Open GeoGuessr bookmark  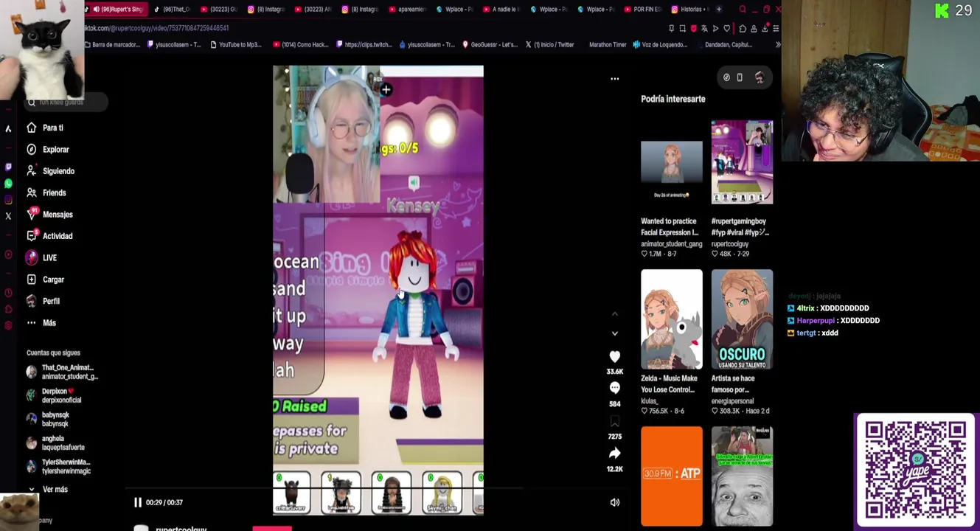490,45
